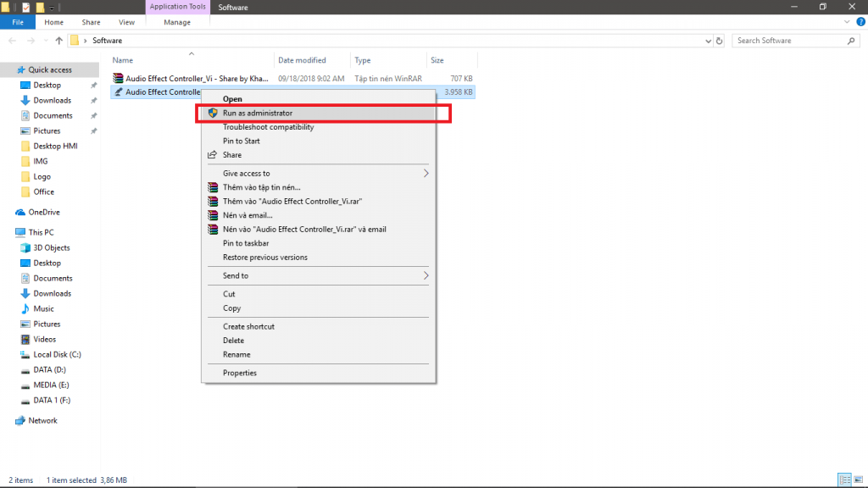The height and width of the screenshot is (488, 868).
Task: Click Run as administrator shield icon entry
Action: (213, 113)
